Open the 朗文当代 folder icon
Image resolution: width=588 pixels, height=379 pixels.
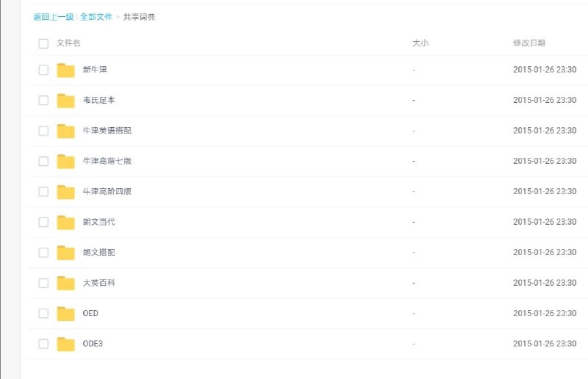[65, 223]
